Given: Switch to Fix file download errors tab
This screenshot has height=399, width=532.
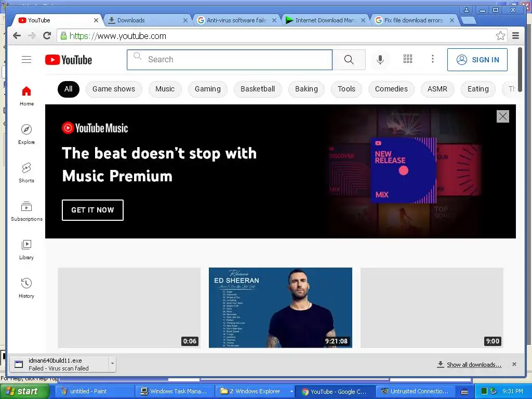Looking at the screenshot, I should click(414, 20).
